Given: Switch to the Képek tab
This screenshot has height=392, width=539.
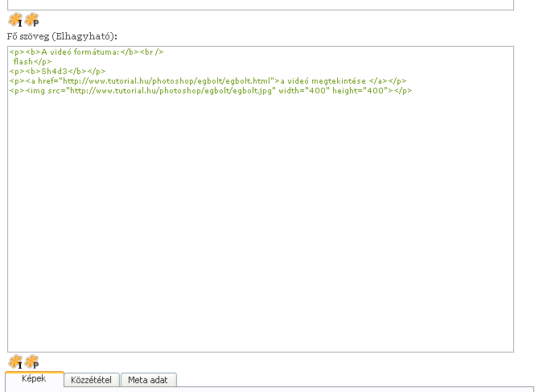Looking at the screenshot, I should click(x=35, y=379).
